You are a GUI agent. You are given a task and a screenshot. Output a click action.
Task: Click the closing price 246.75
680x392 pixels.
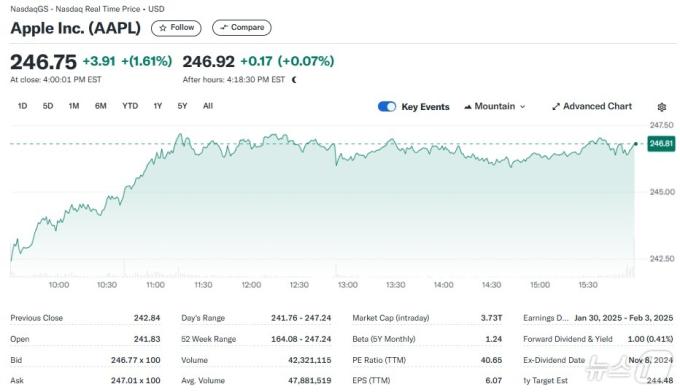pos(43,62)
